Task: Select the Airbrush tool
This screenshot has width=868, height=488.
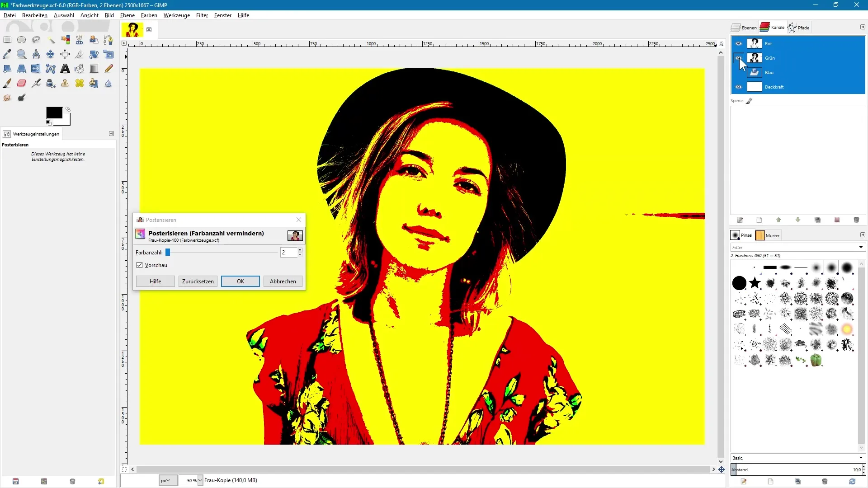Action: pyautogui.click(x=36, y=83)
